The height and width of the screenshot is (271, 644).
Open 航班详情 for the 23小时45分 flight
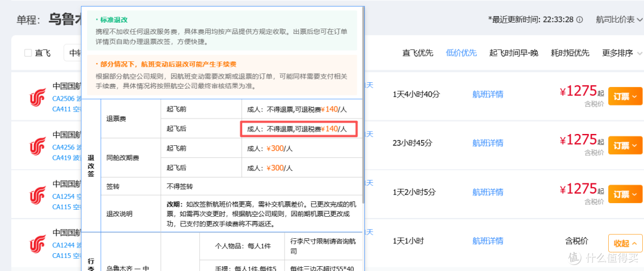click(488, 143)
